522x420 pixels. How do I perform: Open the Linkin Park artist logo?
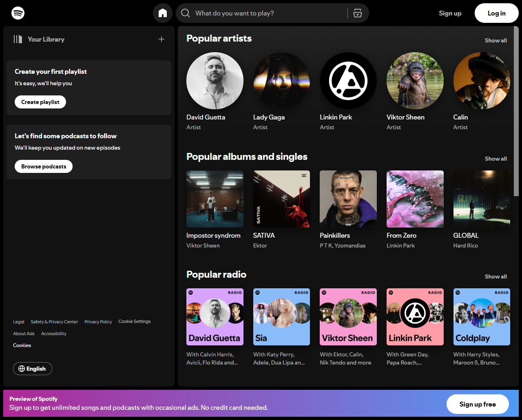[x=348, y=81]
